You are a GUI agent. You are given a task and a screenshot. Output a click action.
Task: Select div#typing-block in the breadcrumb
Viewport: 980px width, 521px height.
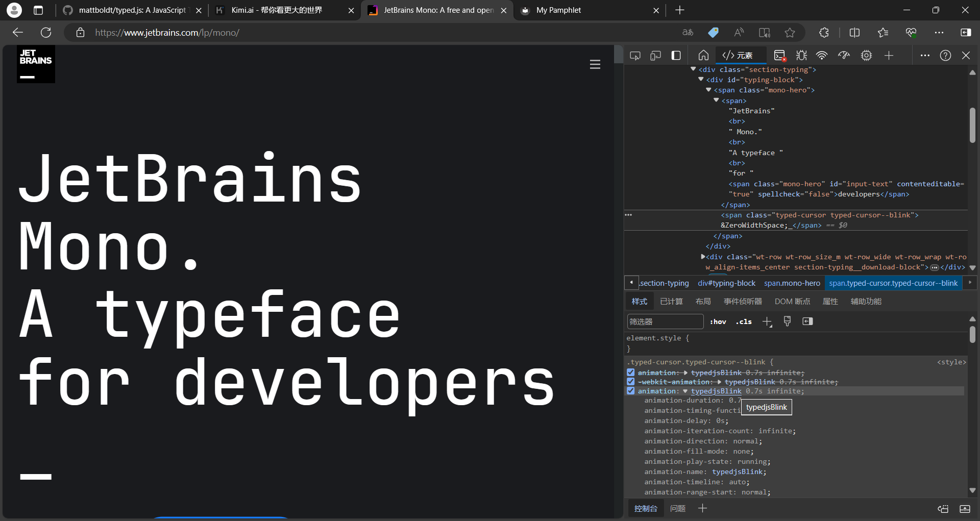(726, 283)
